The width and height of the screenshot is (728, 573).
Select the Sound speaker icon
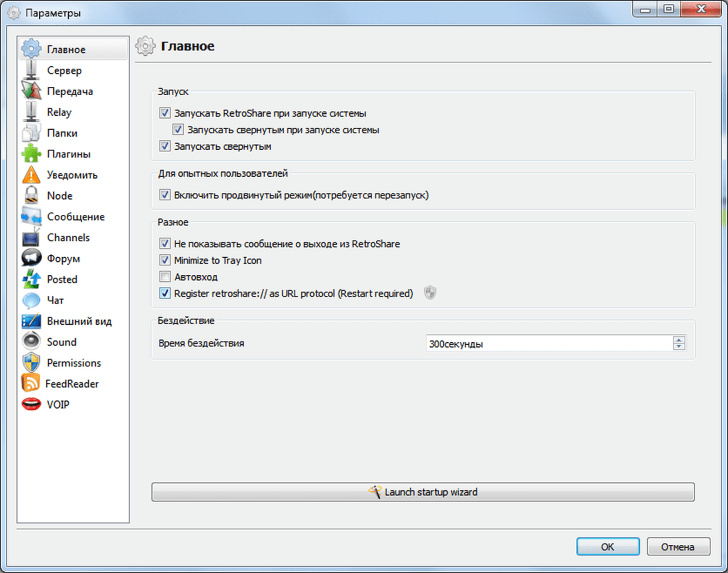tap(31, 342)
